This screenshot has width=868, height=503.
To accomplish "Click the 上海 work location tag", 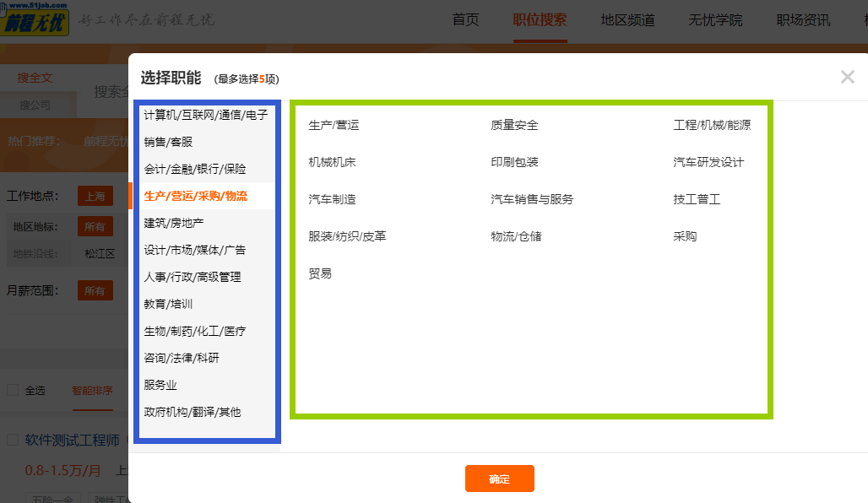I will [95, 196].
